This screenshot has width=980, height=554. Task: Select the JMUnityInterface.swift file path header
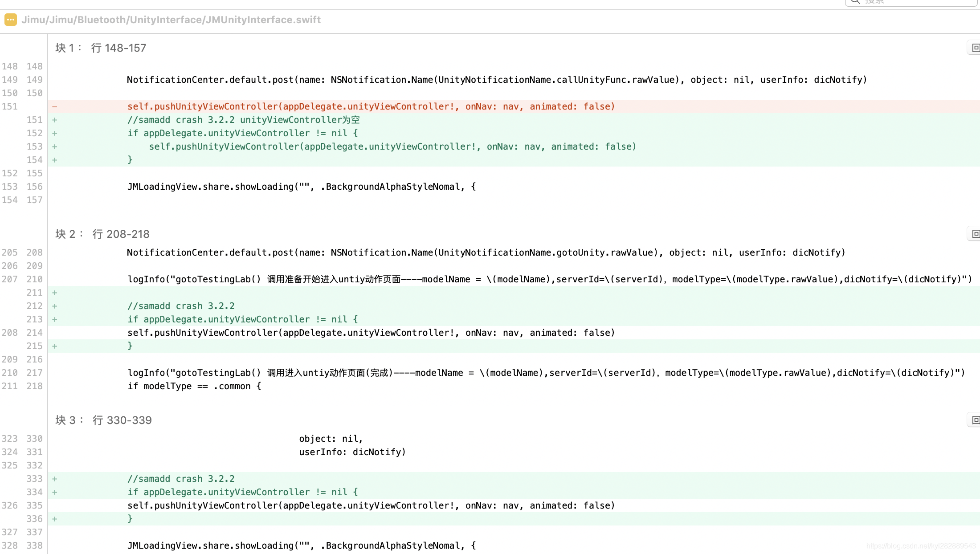click(x=171, y=20)
